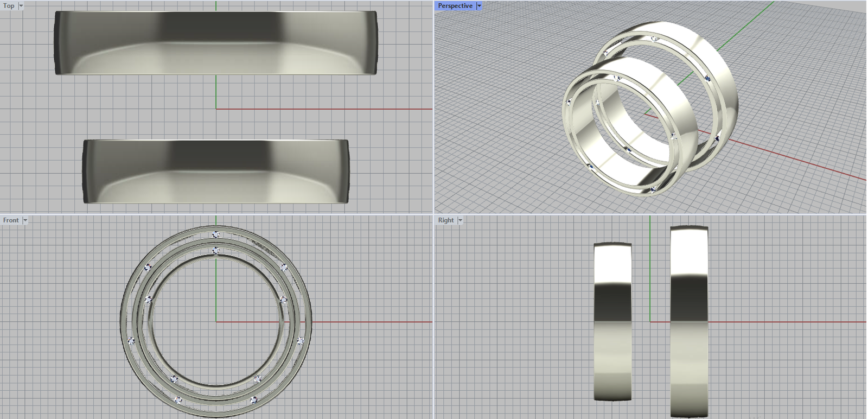
Task: Expand the Perspective viewport menu arrow
Action: 479,6
